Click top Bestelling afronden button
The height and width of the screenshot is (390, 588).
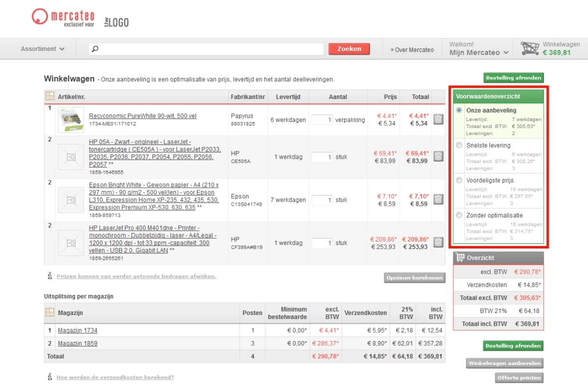pos(514,77)
